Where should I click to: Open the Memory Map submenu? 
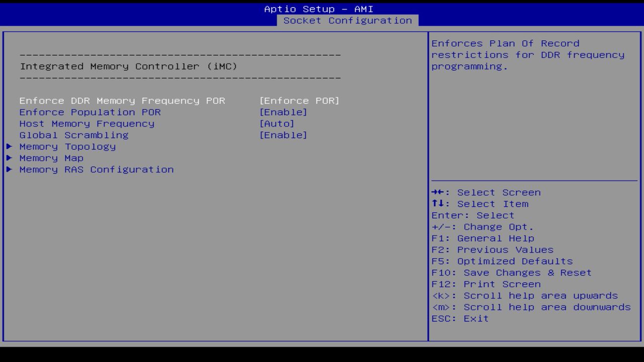pyautogui.click(x=51, y=158)
